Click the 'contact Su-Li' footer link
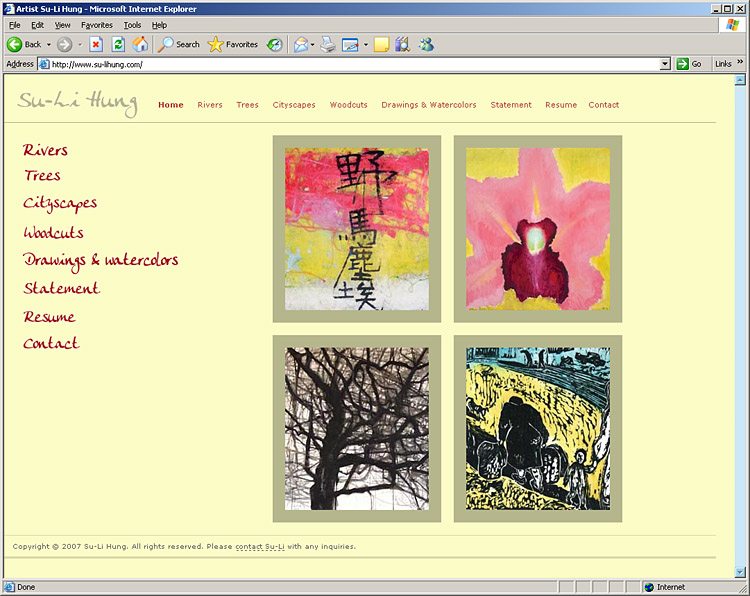Screen dimensions: 750x596 pyautogui.click(x=260, y=546)
